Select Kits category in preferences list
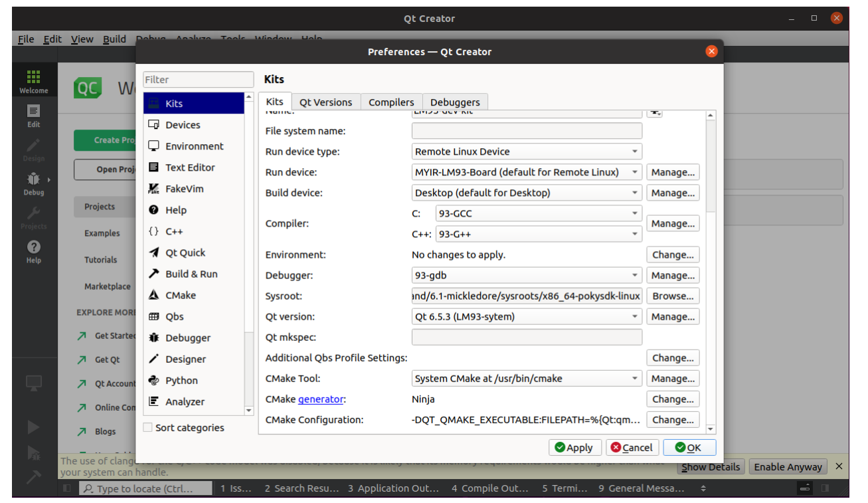868x503 pixels. click(194, 104)
